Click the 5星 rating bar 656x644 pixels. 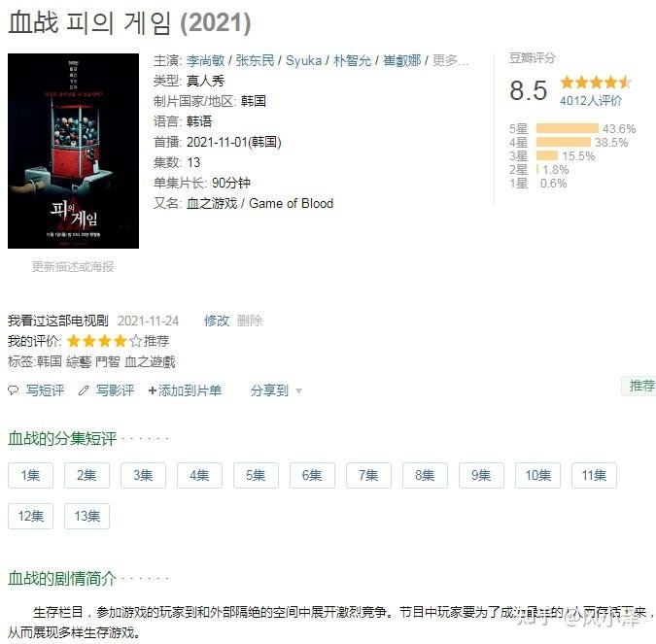[568, 128]
